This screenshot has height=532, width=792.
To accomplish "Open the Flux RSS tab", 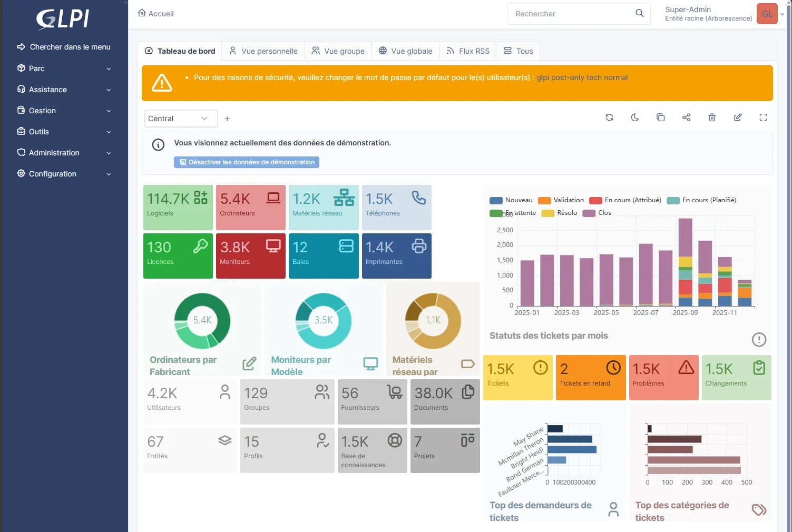I will coord(468,51).
